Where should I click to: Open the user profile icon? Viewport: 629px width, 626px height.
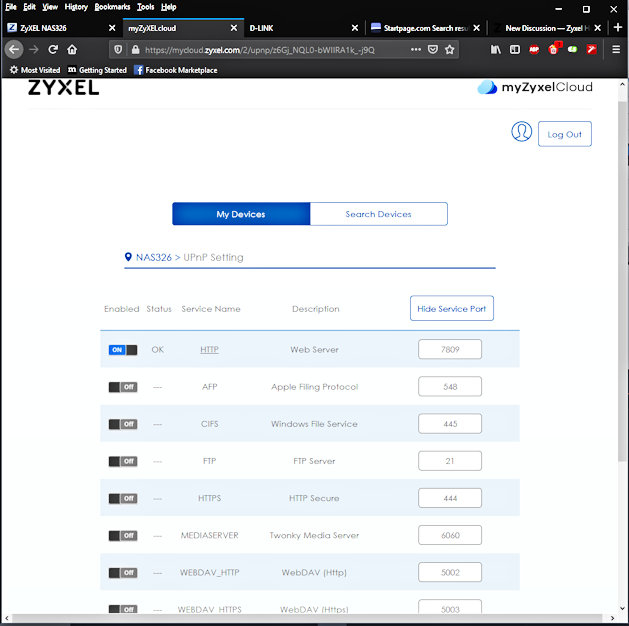coord(521,132)
